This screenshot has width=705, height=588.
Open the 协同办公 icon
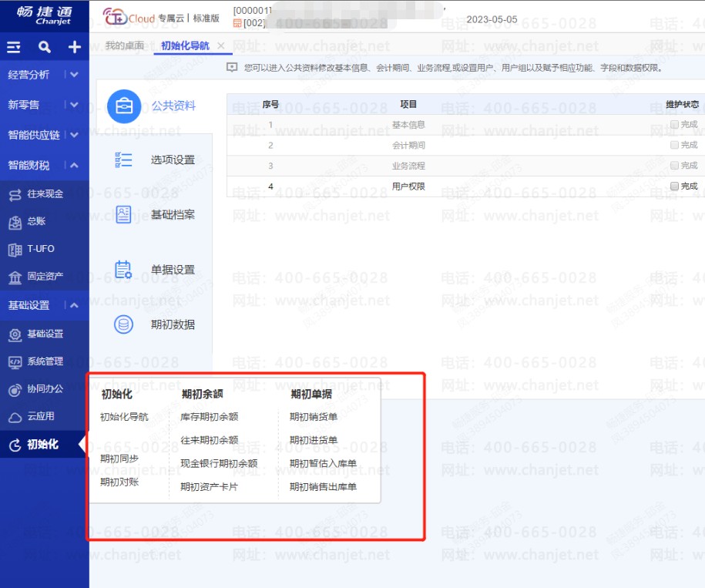(x=15, y=389)
